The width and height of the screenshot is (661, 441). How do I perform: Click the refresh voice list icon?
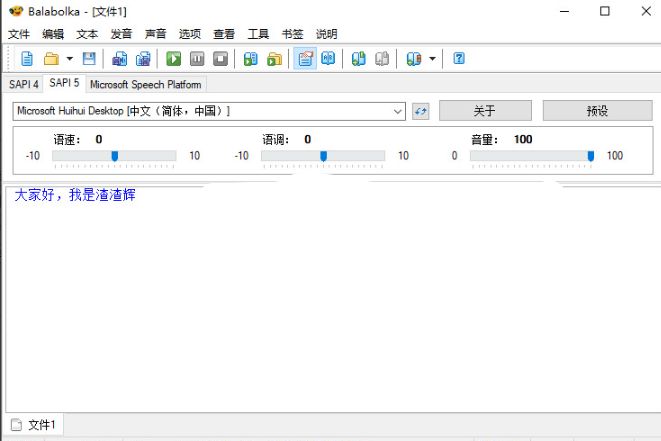(420, 111)
